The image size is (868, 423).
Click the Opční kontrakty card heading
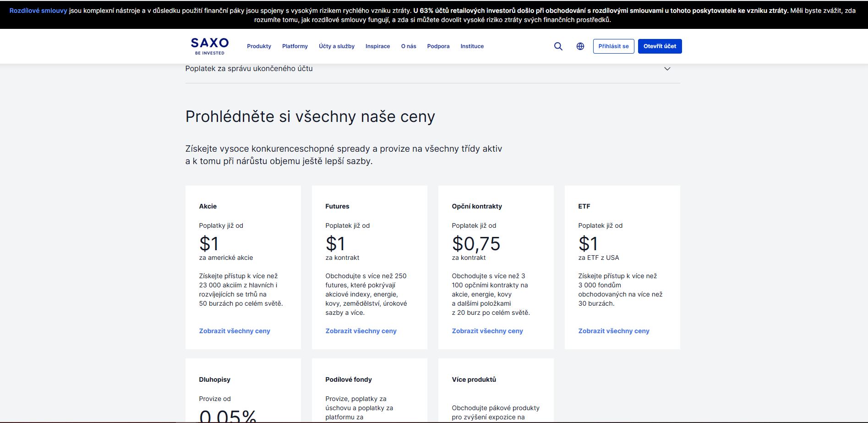(x=477, y=206)
